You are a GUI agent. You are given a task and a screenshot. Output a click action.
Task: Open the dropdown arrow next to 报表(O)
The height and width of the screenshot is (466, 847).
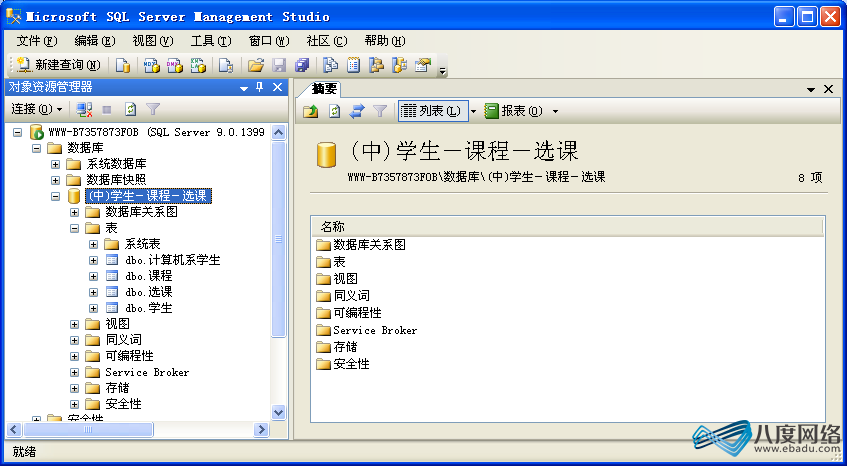click(x=555, y=112)
